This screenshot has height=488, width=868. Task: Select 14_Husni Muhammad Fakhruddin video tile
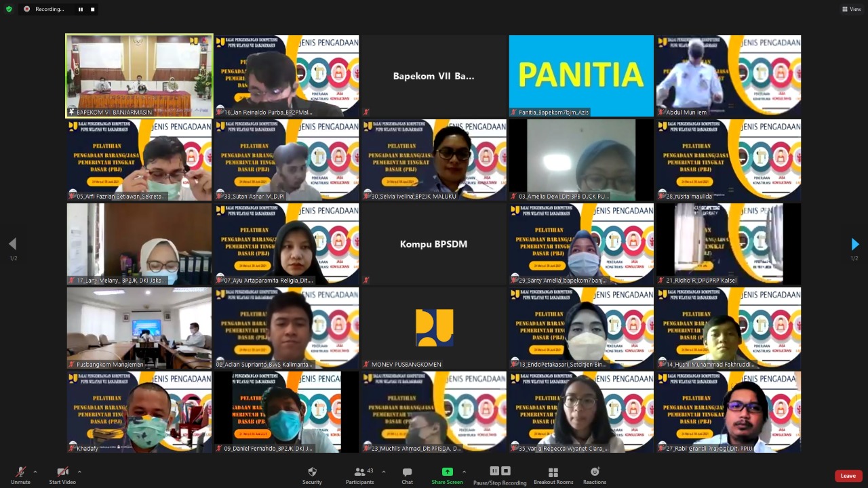click(728, 328)
